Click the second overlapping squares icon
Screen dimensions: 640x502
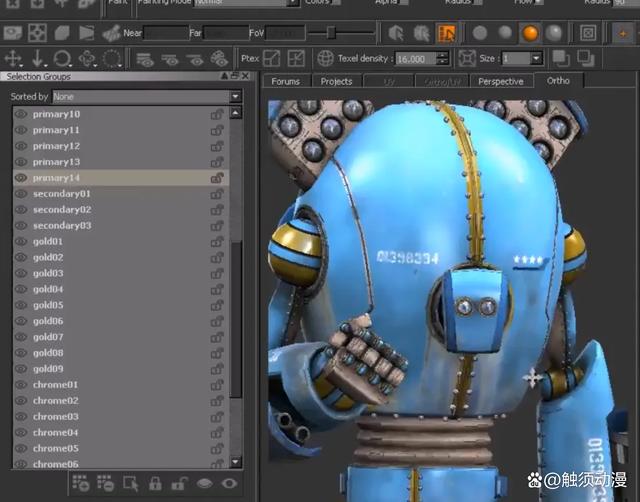click(586, 59)
